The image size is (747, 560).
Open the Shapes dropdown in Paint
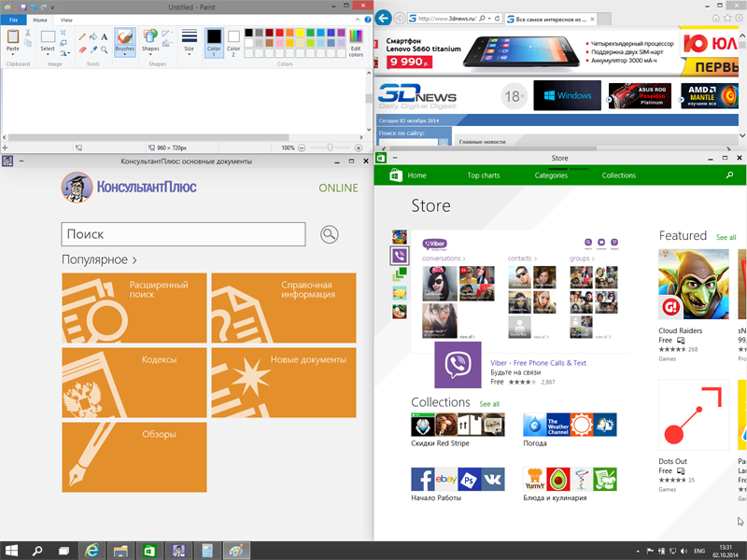click(150, 54)
